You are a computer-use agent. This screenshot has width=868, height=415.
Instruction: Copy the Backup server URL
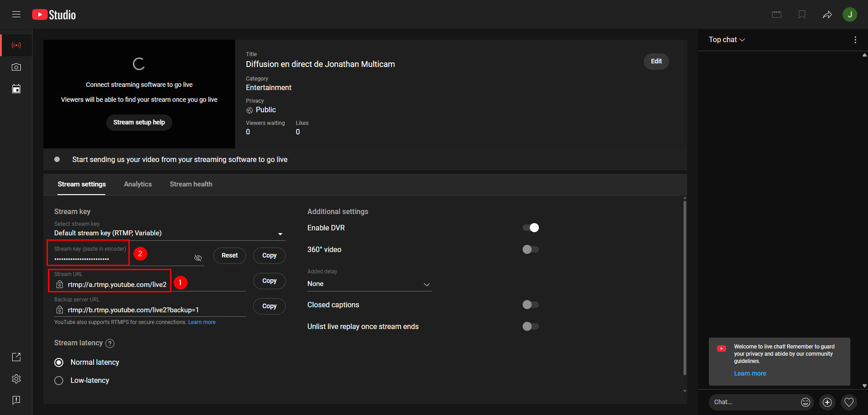click(x=269, y=306)
